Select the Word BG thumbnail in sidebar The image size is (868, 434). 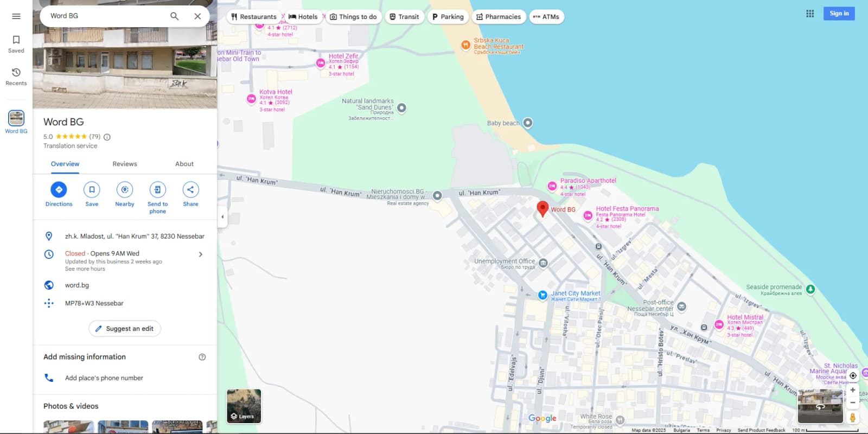point(16,118)
